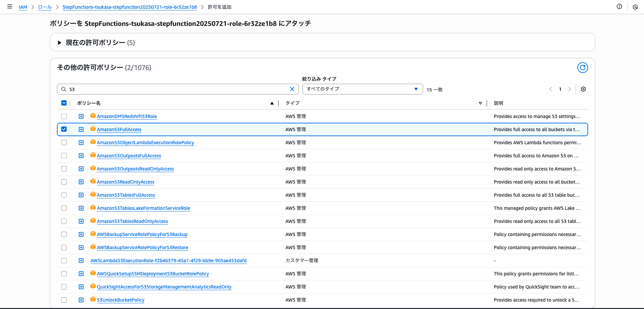
Task: Click policy icon beside QuickSightAccessForS3StorageManagementAnalyticsReadOnly
Action: (93, 286)
